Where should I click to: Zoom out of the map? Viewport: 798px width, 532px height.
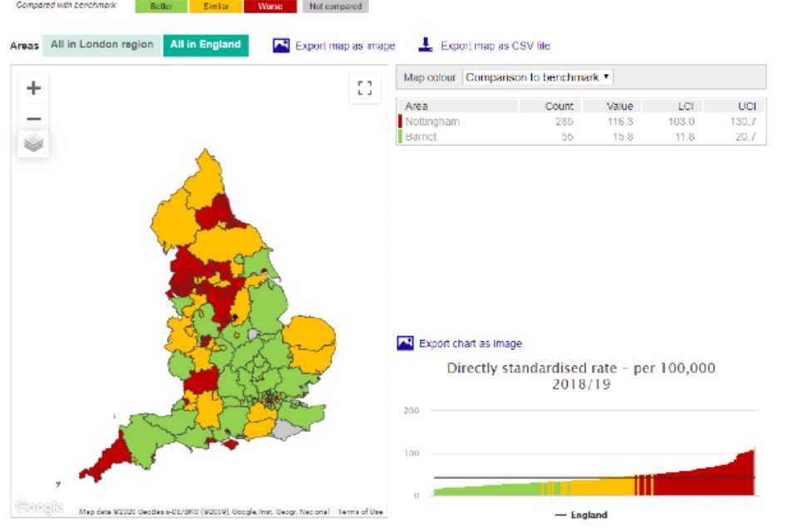pyautogui.click(x=34, y=119)
